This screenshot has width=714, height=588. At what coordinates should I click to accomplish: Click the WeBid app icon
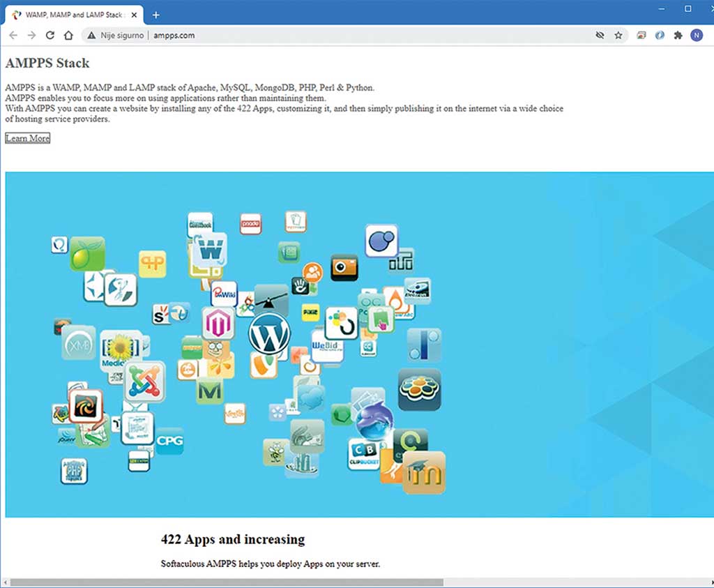327,345
